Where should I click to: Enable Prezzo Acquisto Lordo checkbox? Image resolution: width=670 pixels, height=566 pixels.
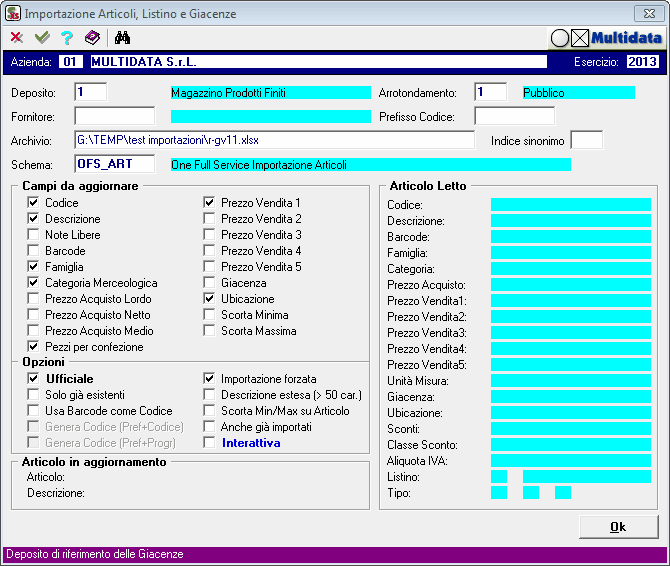tap(33, 299)
